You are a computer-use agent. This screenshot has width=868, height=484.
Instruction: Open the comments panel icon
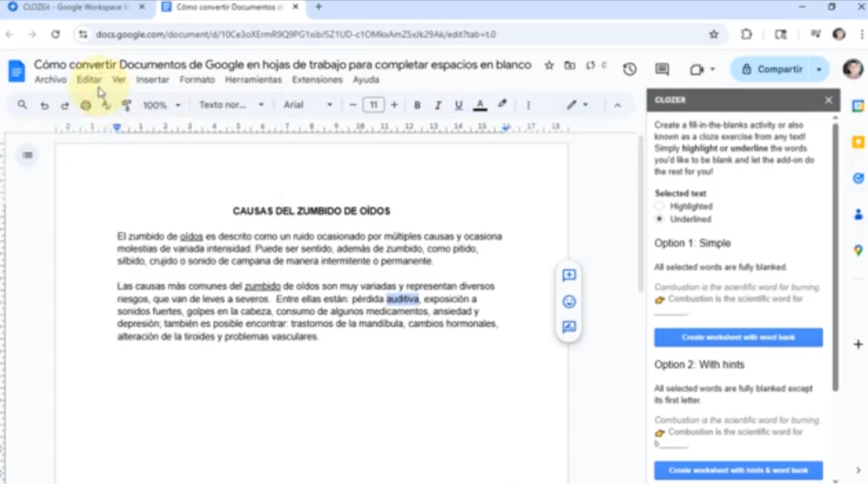[662, 69]
